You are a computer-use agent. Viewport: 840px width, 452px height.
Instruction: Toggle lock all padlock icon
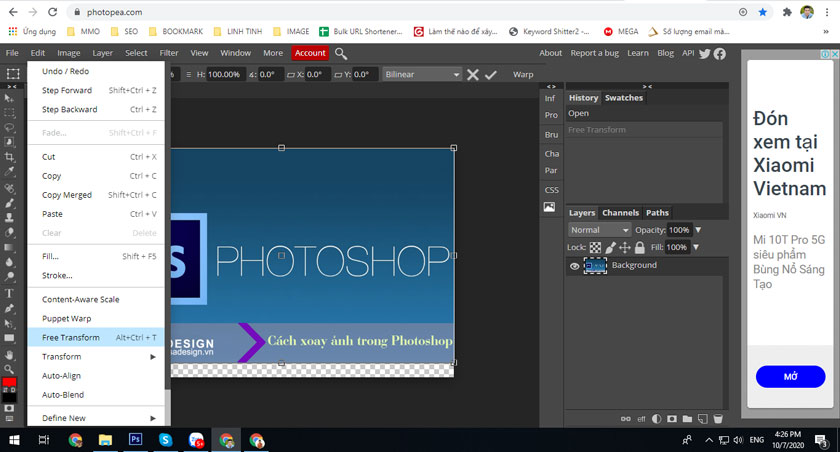point(640,247)
